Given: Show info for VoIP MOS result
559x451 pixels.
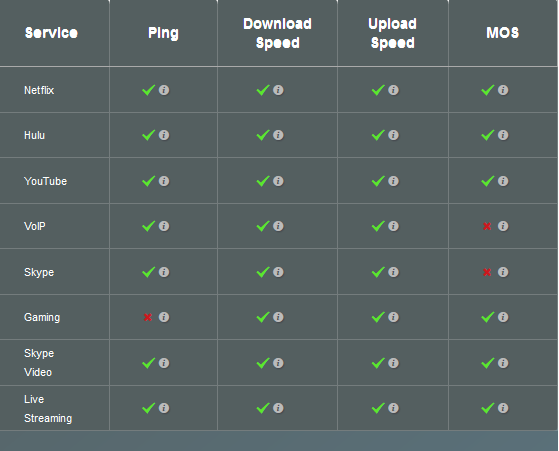Looking at the screenshot, I should pyautogui.click(x=503, y=226).
